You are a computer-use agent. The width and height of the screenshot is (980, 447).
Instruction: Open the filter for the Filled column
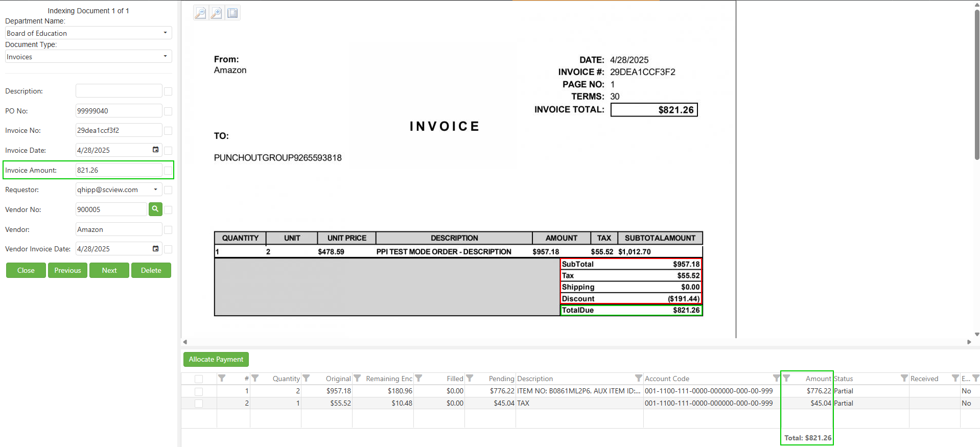(418, 378)
